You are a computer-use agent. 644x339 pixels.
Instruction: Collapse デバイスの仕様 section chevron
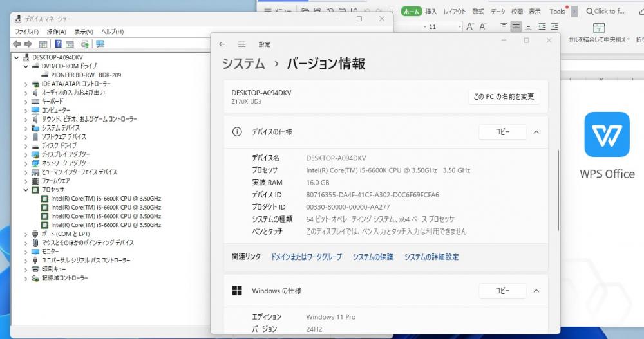tap(536, 132)
